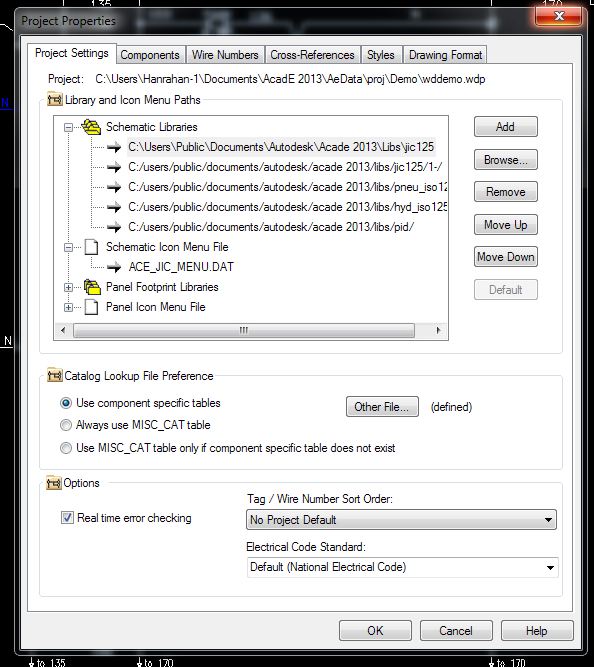Screen dimensions: 594x667
Task: Click the Schematic Icon Menu File page icon
Action: 91,247
